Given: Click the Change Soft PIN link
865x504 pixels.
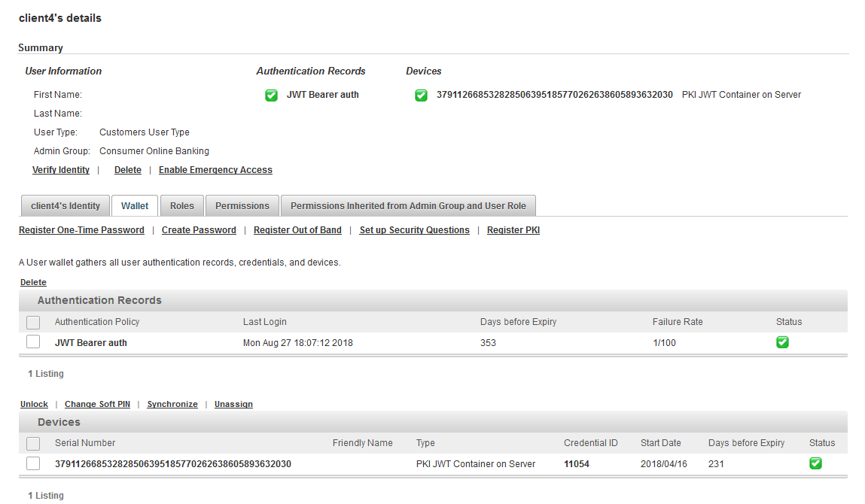Looking at the screenshot, I should [x=97, y=404].
